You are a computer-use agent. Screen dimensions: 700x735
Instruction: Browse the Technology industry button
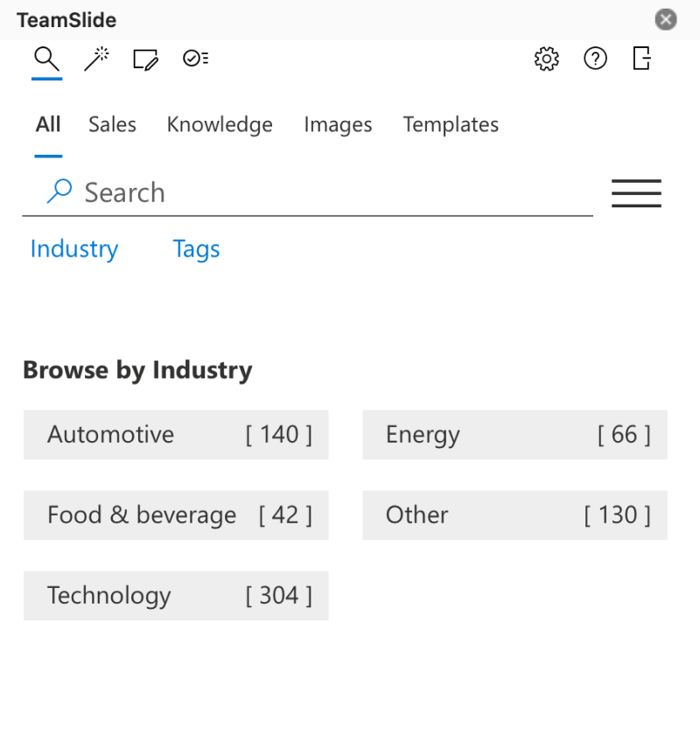[176, 596]
